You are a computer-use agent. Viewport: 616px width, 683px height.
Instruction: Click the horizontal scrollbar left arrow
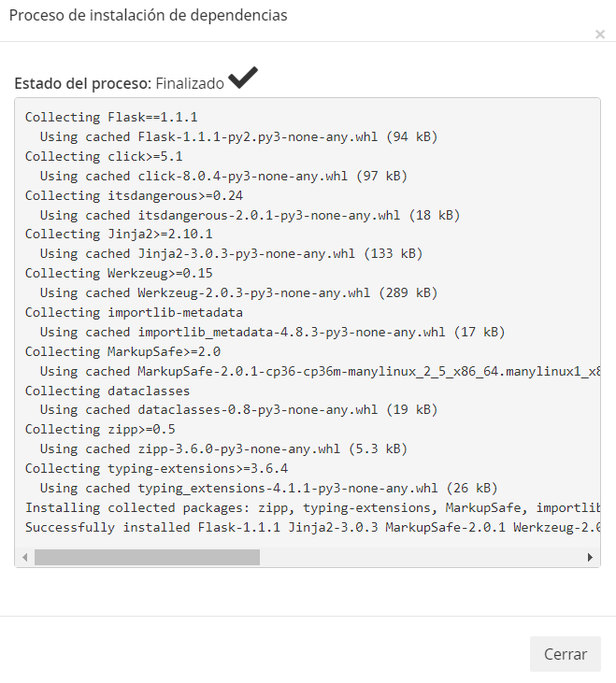point(25,557)
